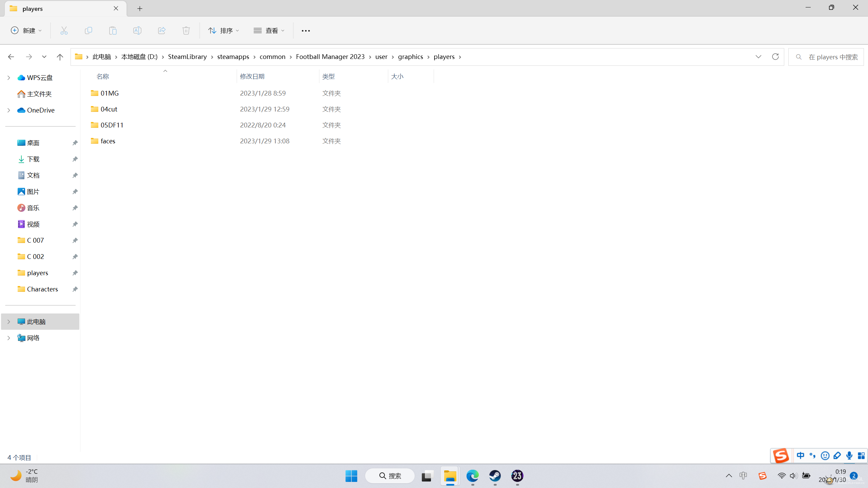The width and height of the screenshot is (868, 488).
Task: Open the New item dropdown
Action: click(x=26, y=30)
